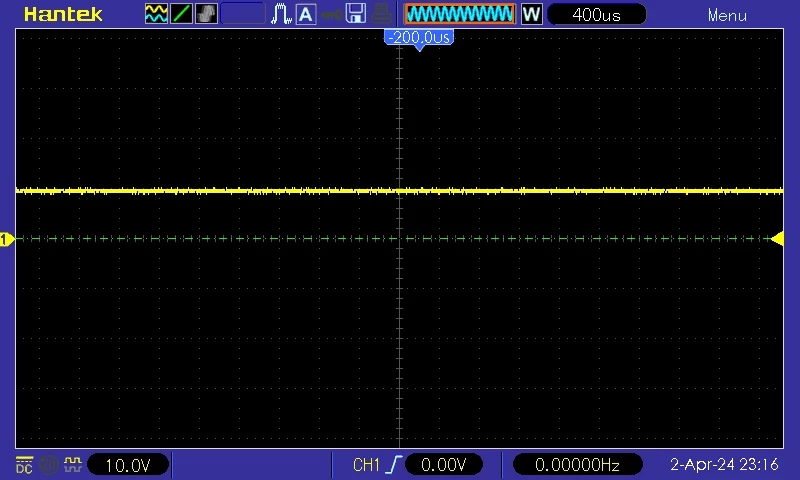Click the 'W' window mode icon
The image size is (800, 480).
point(531,14)
